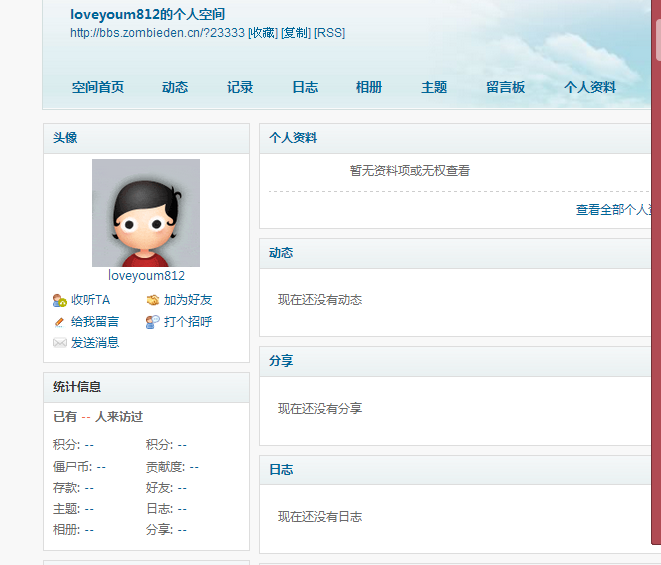Click the 主题 stat entry

click(73, 509)
